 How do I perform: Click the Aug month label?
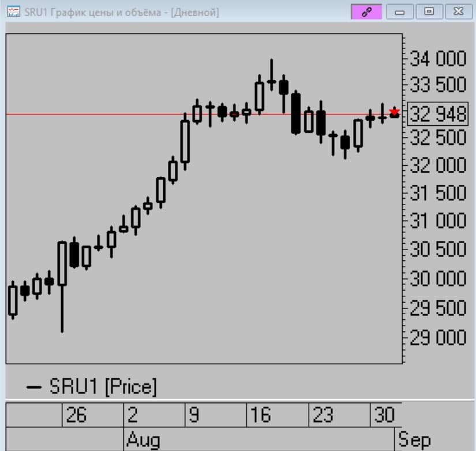[143, 440]
